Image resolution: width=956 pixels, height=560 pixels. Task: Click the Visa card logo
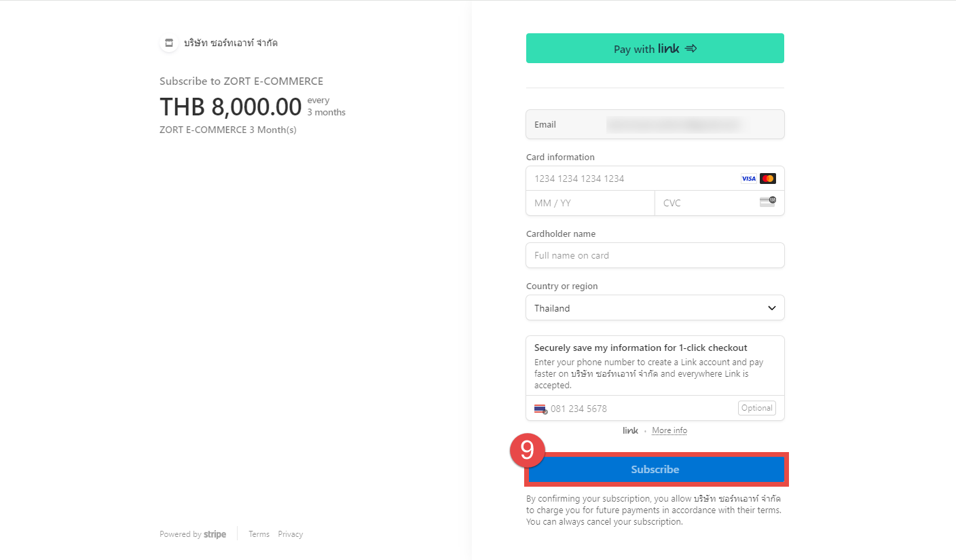[x=748, y=179]
